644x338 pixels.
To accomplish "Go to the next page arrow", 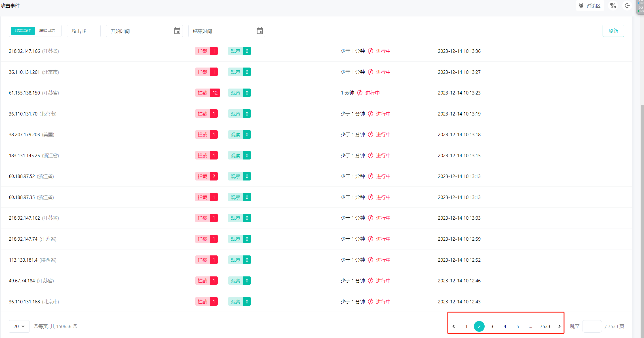I will (x=559, y=326).
